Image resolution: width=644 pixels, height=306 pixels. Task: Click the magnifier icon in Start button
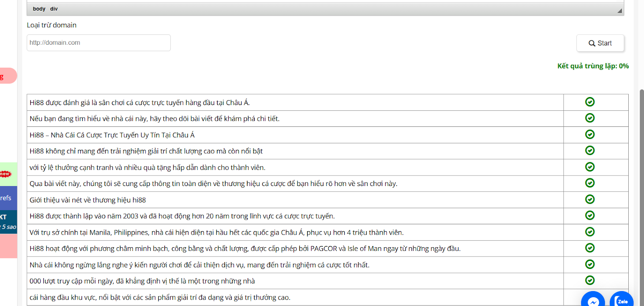coord(592,43)
